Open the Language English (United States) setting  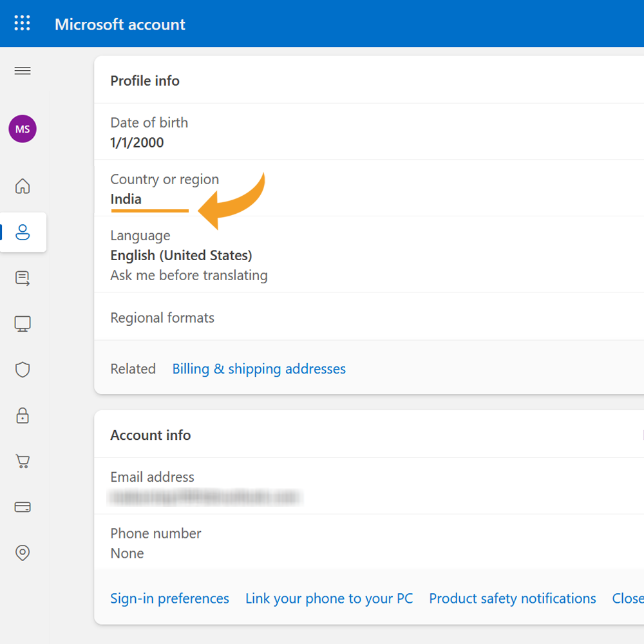coord(369,254)
